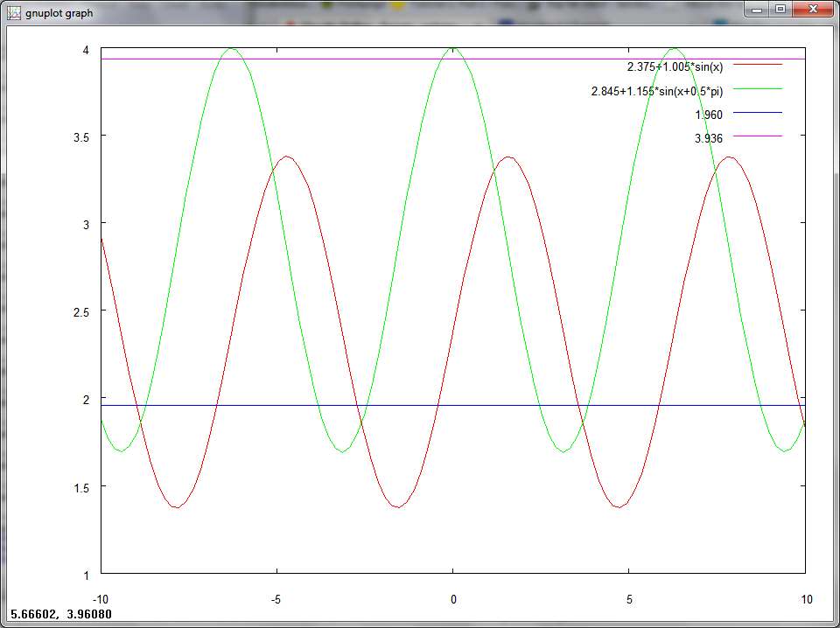Click the red line sample in the legend
The image size is (840, 628).
coord(757,66)
